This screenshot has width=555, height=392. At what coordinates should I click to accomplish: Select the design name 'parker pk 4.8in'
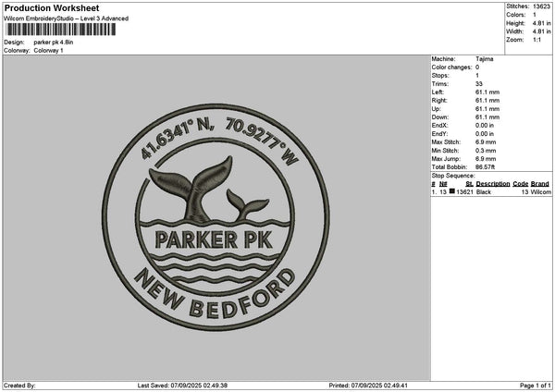coord(54,43)
